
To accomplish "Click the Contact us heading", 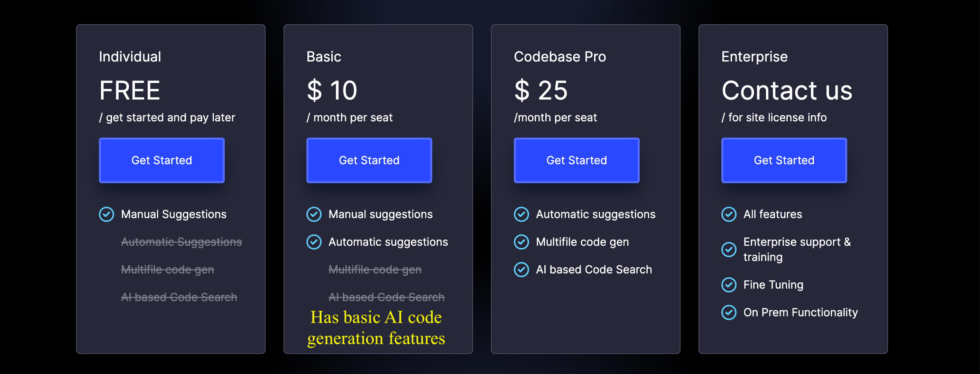I will 787,91.
